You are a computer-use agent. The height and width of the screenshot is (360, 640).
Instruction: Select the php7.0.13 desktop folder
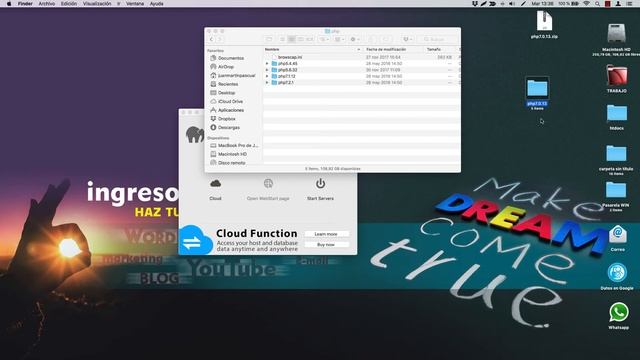pyautogui.click(x=537, y=93)
